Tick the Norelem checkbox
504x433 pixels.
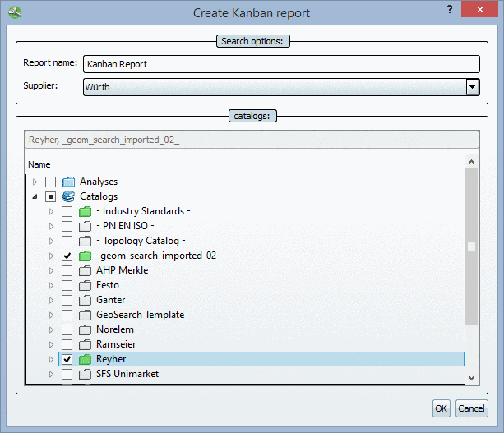click(67, 329)
